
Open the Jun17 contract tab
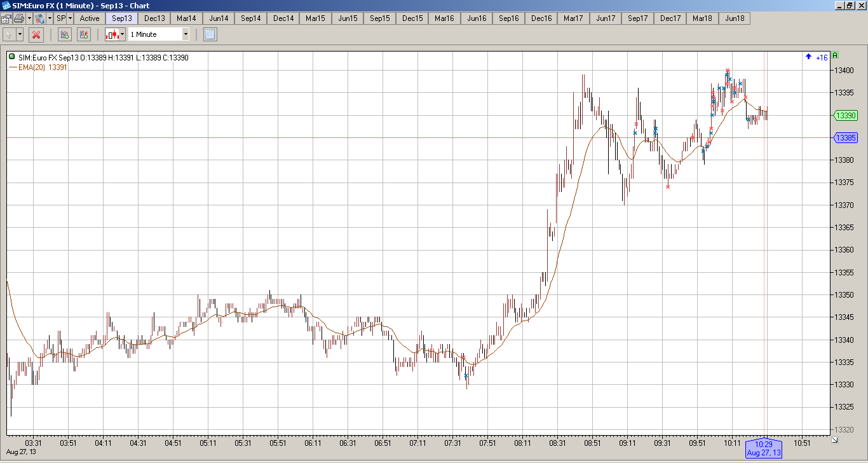[x=606, y=18]
